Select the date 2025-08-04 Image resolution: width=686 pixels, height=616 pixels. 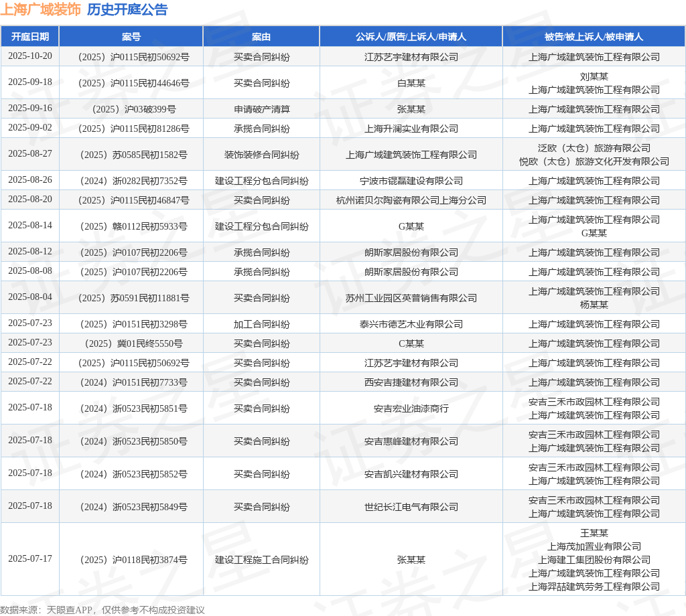(x=29, y=297)
